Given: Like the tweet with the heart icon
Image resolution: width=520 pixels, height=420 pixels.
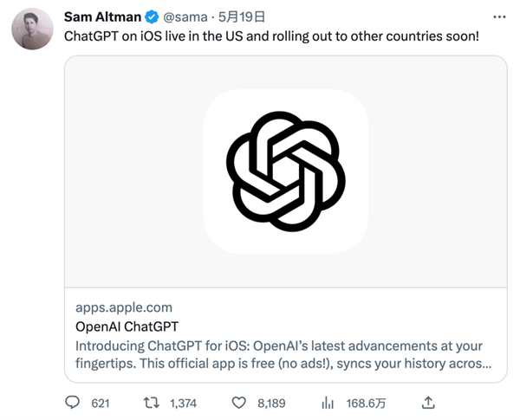Looking at the screenshot, I should point(240,403).
